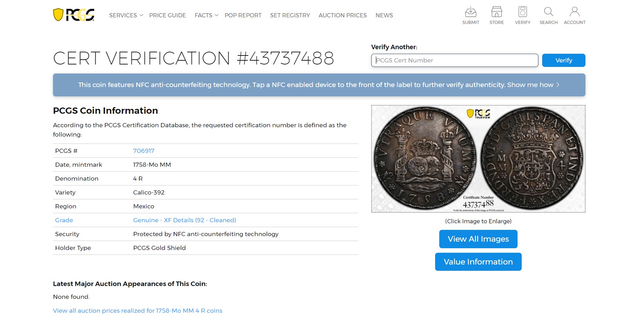Screen dimensions: 644x320
Task: Go to Pop Report page
Action: (243, 15)
